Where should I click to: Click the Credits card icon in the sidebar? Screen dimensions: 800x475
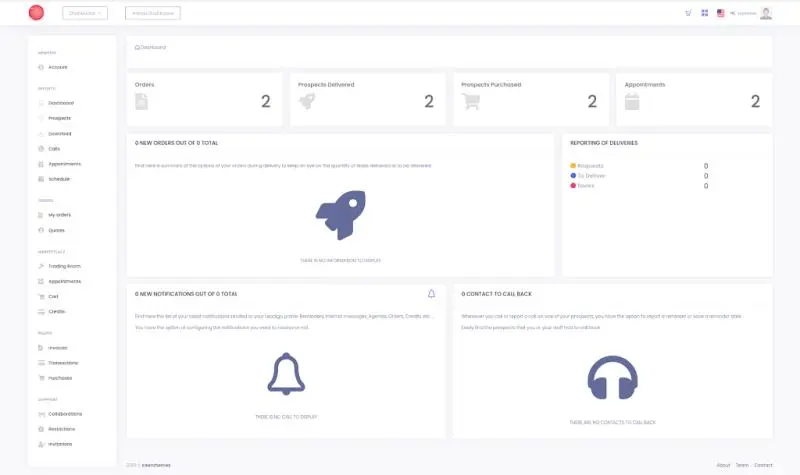point(41,312)
